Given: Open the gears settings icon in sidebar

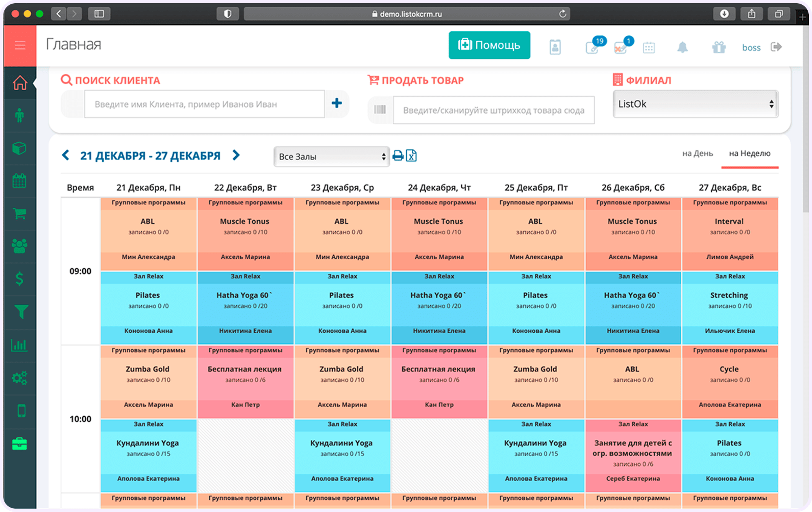Looking at the screenshot, I should [x=19, y=378].
